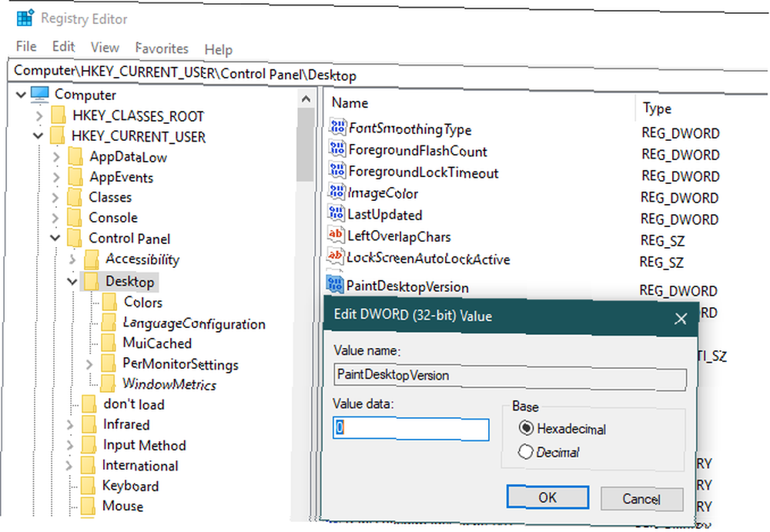Screen dimensions: 770x532
Task: Click the MuiCached folder icon
Action: [x=109, y=343]
